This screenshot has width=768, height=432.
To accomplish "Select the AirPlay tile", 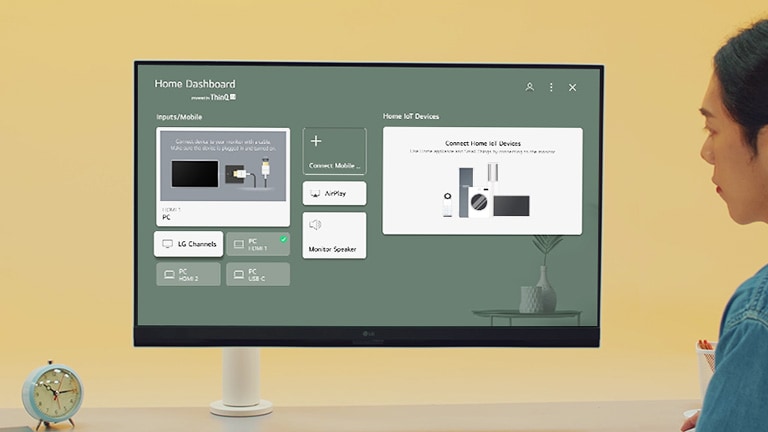I will [334, 193].
